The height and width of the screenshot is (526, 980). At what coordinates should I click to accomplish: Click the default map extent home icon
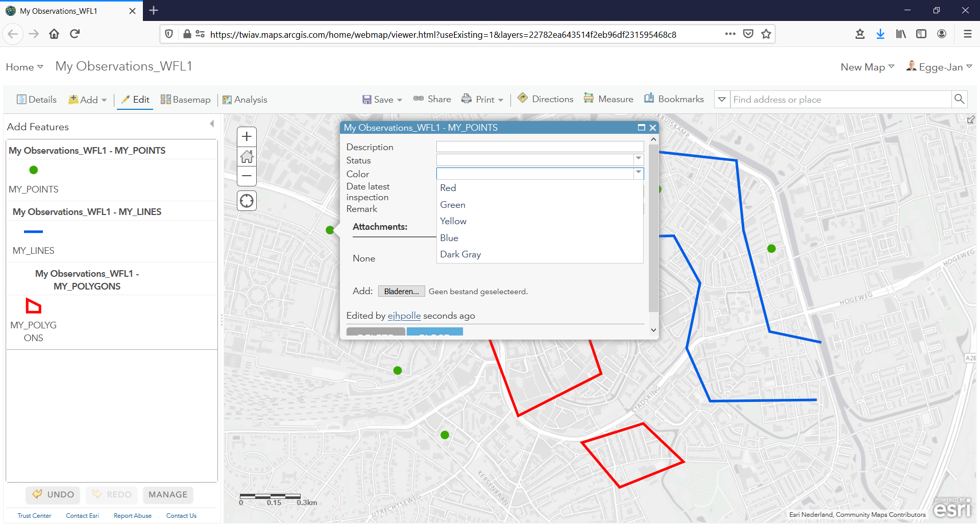click(x=247, y=156)
